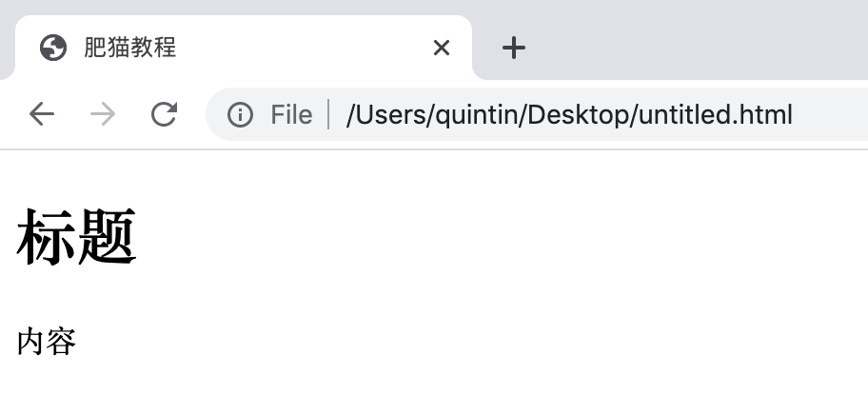
Task: Reload the untitled.html page
Action: point(165,114)
